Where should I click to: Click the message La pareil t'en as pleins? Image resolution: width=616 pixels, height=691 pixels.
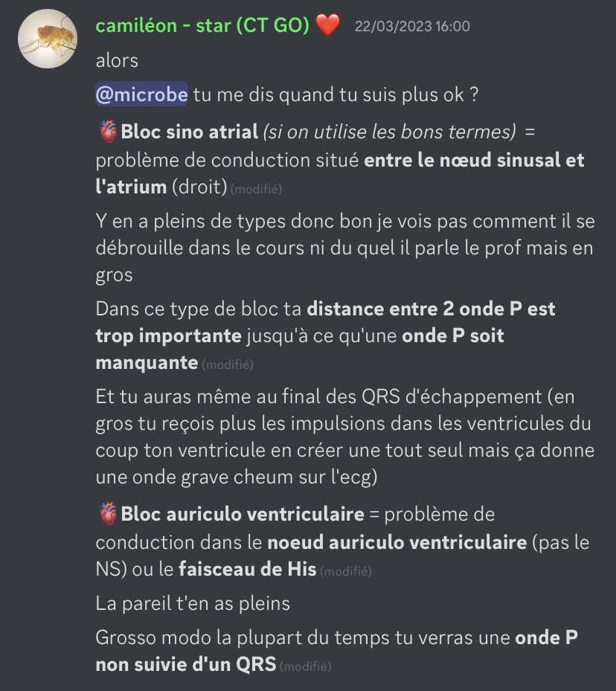[x=193, y=603]
